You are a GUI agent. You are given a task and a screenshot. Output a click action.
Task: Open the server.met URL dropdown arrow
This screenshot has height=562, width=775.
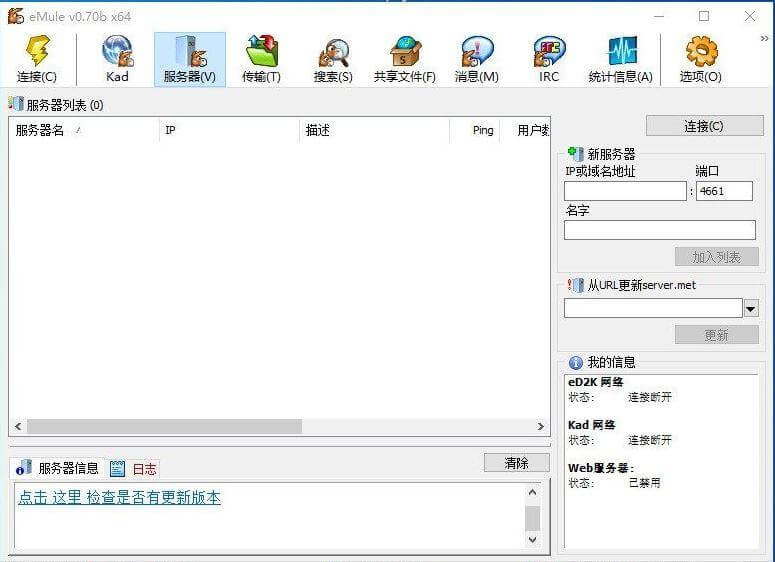pos(751,309)
